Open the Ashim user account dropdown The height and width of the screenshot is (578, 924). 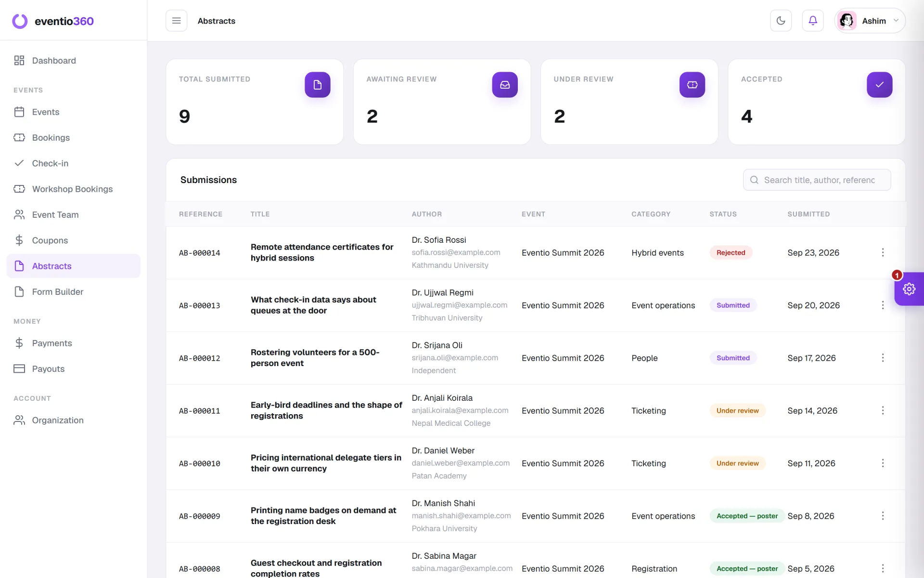870,21
